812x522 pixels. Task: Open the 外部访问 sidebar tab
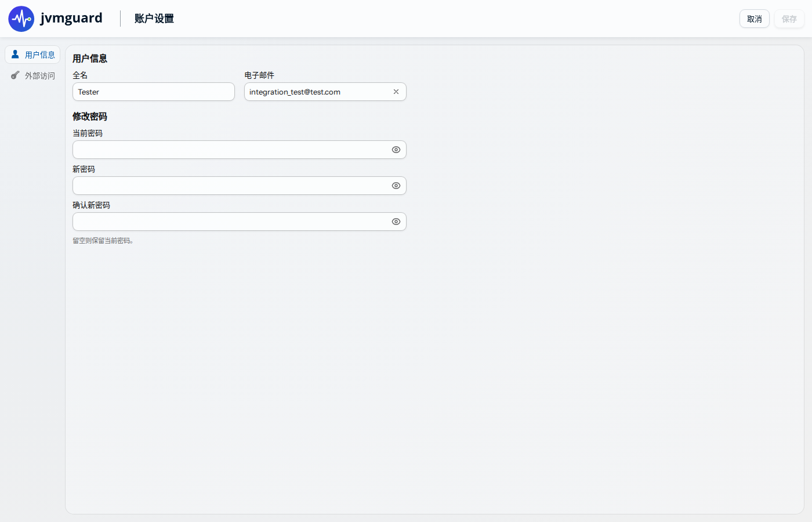tap(32, 75)
